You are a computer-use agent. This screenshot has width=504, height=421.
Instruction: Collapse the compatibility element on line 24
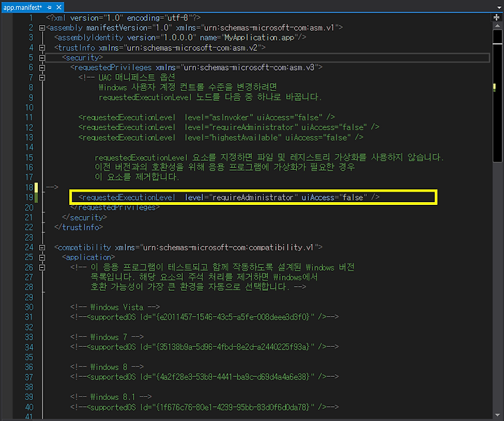coord(42,248)
